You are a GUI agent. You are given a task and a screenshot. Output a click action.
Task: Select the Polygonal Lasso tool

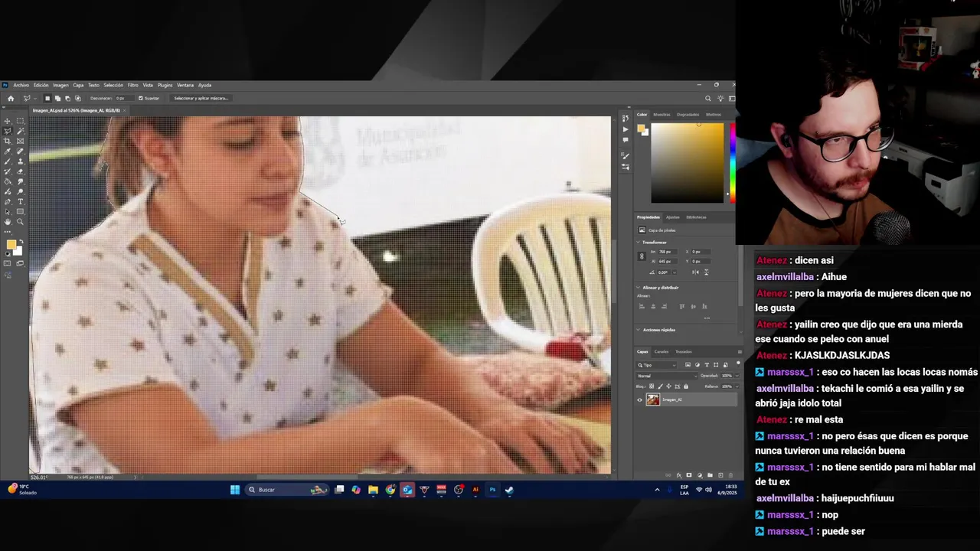click(8, 131)
